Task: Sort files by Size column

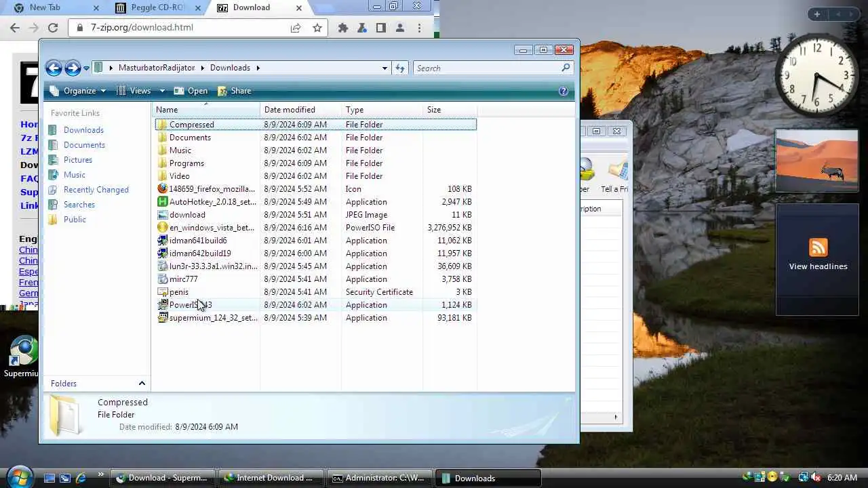Action: pos(450,110)
